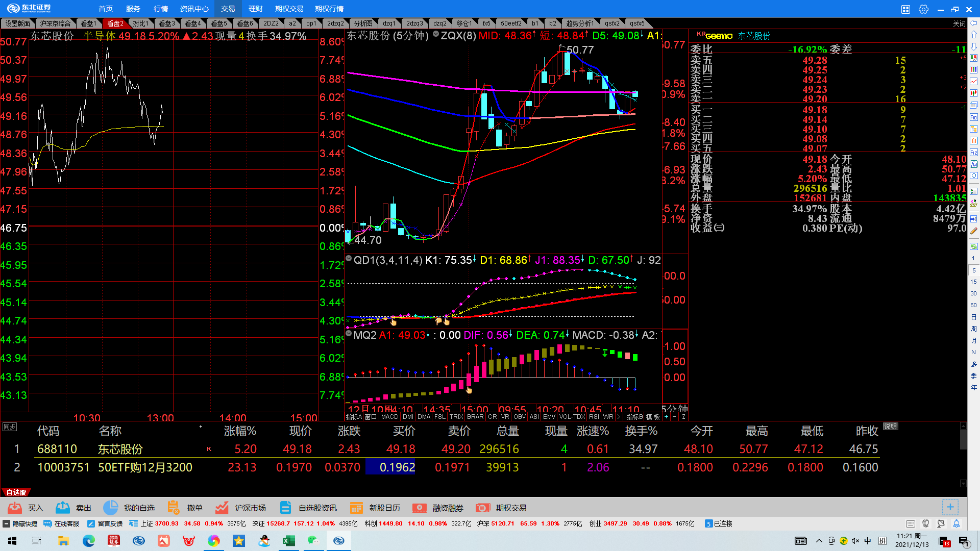Click the back arrow in right sidebar
The image size is (980, 551).
[x=973, y=23]
